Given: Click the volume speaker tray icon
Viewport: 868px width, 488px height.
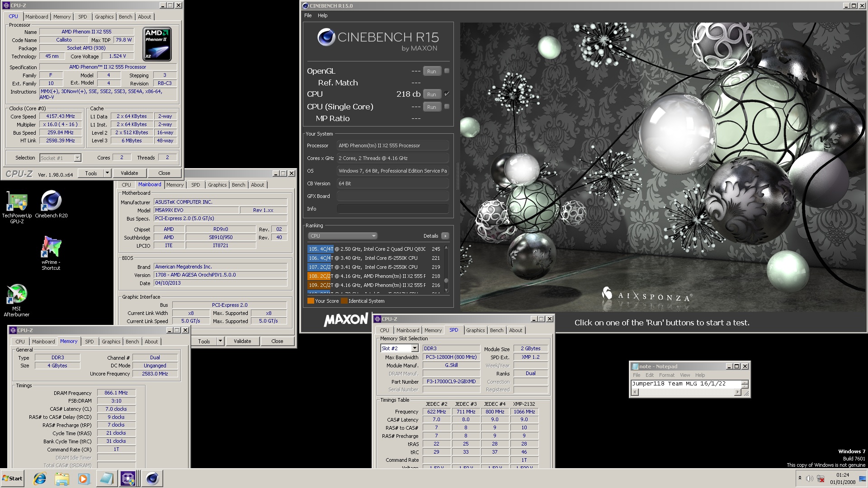Looking at the screenshot, I should point(809,479).
